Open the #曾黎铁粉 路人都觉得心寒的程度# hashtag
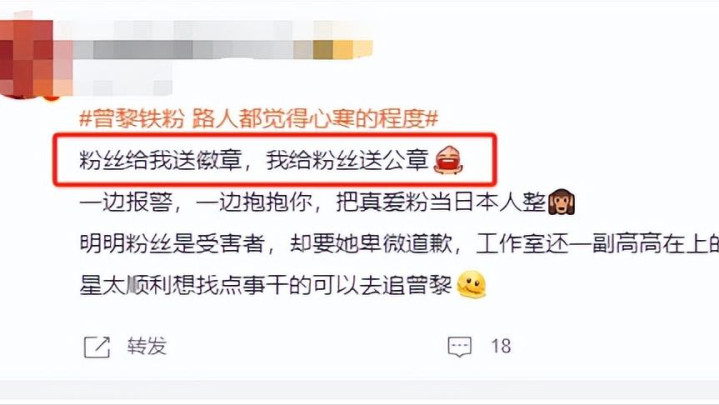 pos(259,119)
